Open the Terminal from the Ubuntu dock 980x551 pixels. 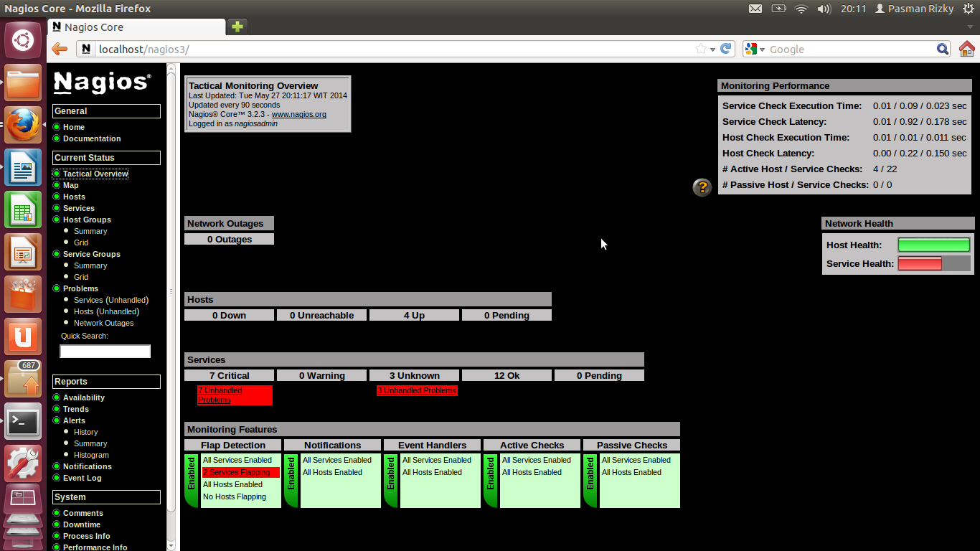(23, 422)
